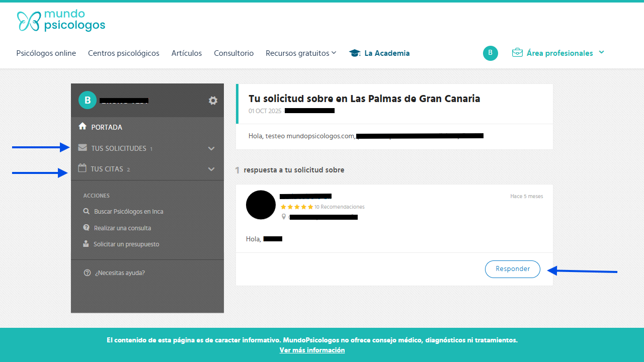The width and height of the screenshot is (644, 362).
Task: Click the graduation cap Academia icon
Action: click(355, 53)
